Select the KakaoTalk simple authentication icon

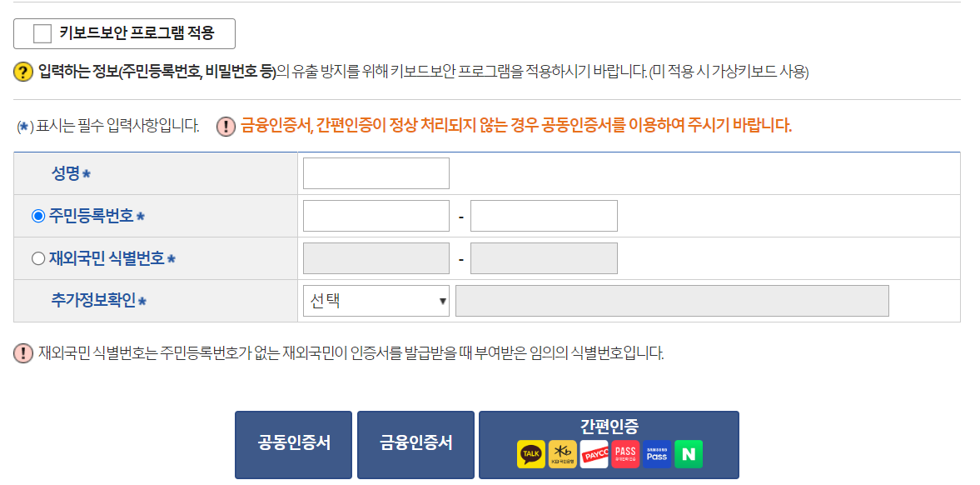tap(530, 452)
